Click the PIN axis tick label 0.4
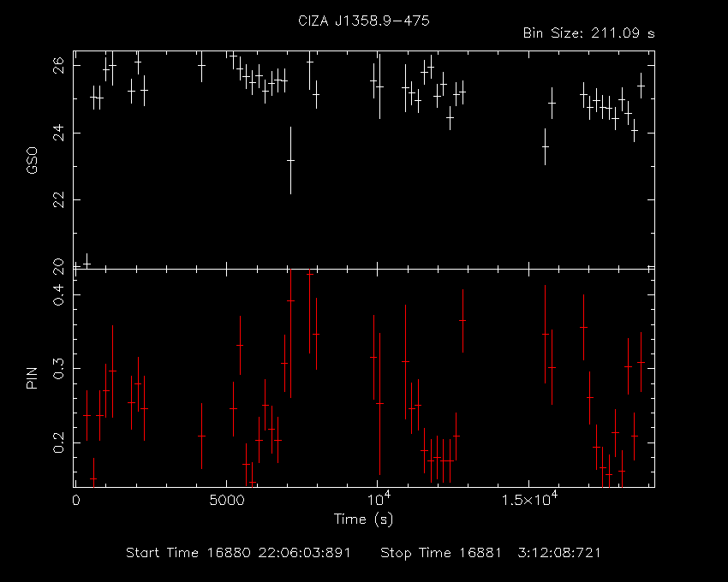 tap(58, 294)
